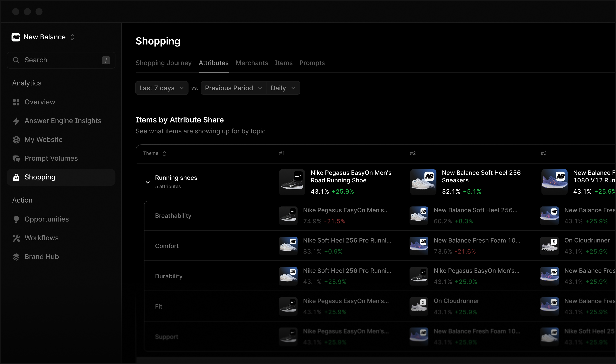
Task: Open Opportunities under Action
Action: click(46, 219)
